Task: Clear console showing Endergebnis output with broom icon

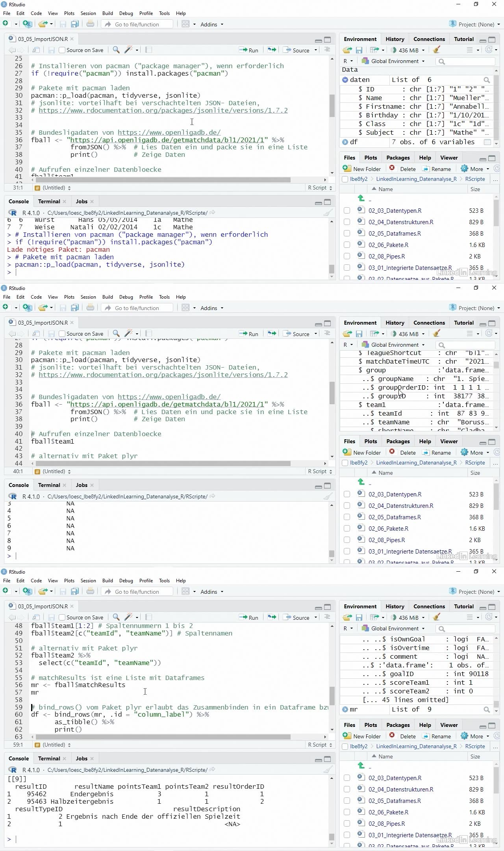Action: [x=328, y=770]
